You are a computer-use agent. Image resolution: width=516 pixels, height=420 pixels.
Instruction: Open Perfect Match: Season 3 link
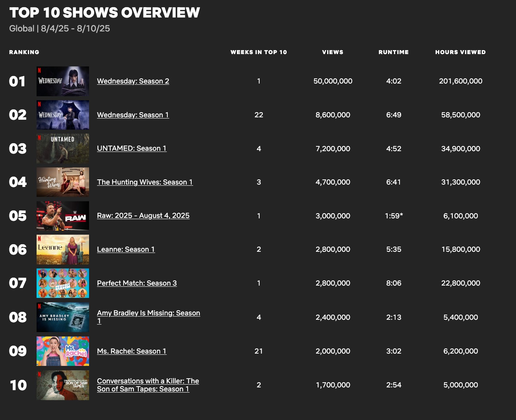[137, 283]
